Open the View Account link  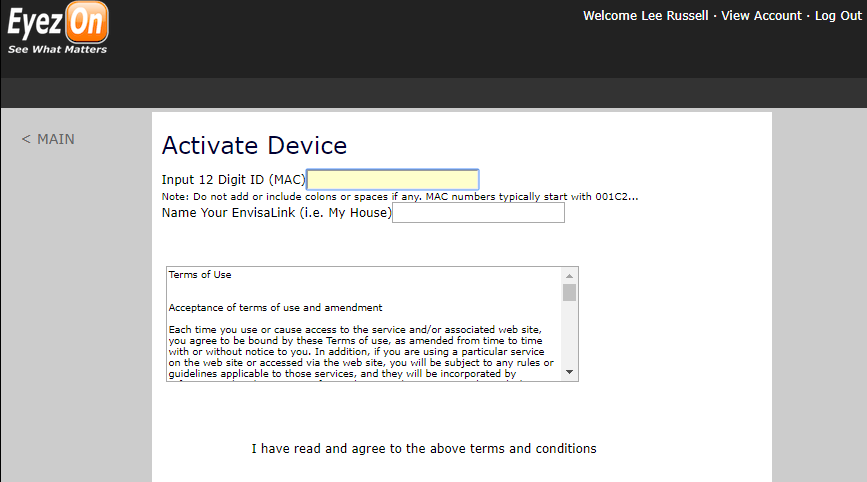coord(761,15)
